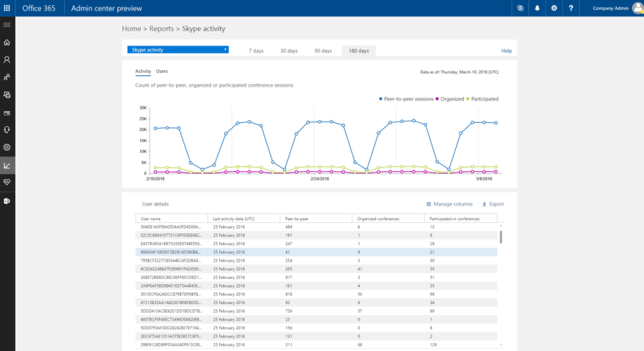Switch to the Users tab
The width and height of the screenshot is (644, 351).
162,72
